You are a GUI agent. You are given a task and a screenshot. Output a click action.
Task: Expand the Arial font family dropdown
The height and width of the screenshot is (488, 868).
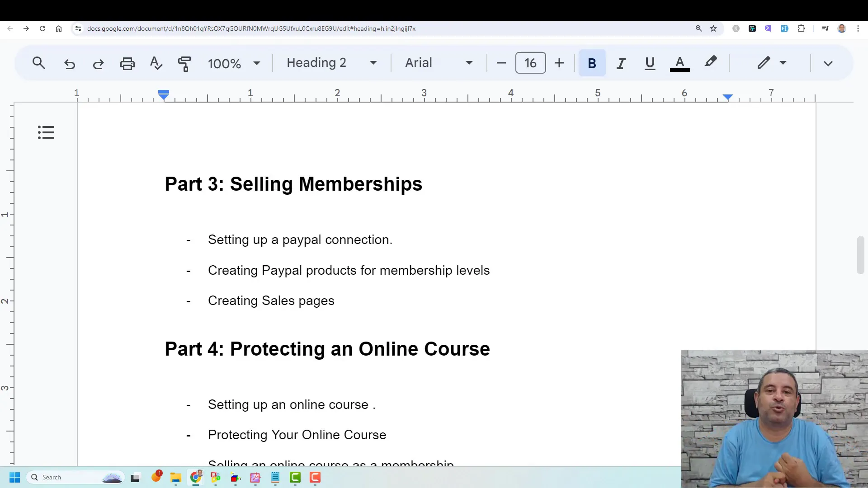(x=470, y=62)
